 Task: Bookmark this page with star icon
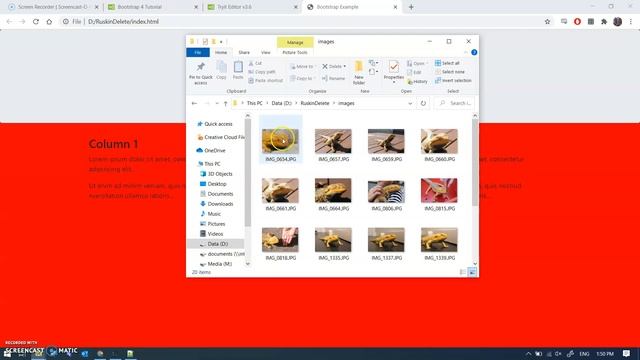[x=547, y=22]
